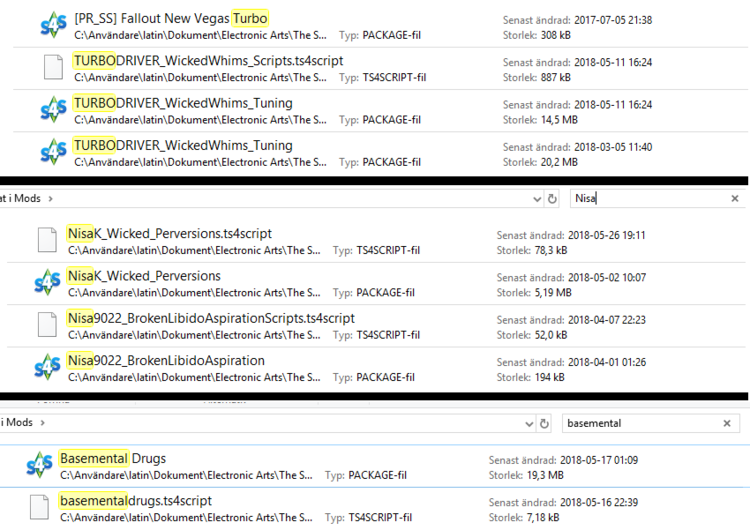
Task: Click the date 2018-04-01 01:26
Action: [607, 362]
